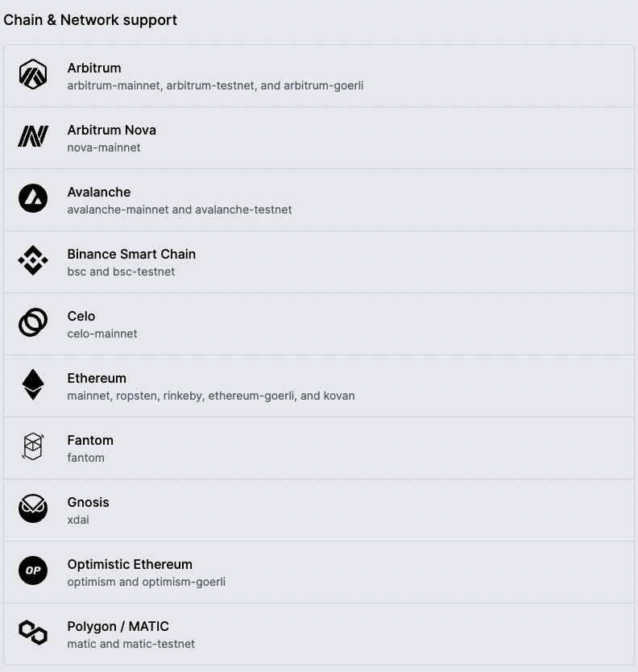
Task: Click the Binance Smart Chain logo
Action: pyautogui.click(x=33, y=260)
